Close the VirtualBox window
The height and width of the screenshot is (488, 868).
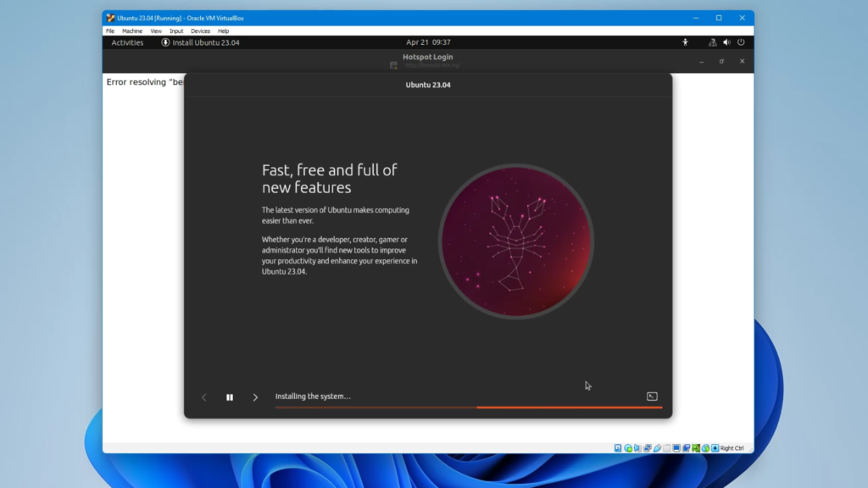click(x=743, y=19)
